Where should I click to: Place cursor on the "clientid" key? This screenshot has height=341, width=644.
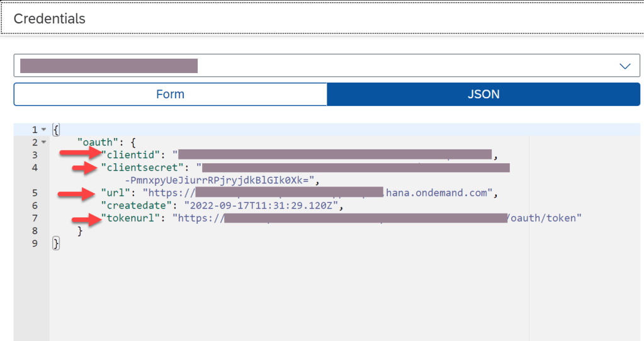tap(133, 155)
